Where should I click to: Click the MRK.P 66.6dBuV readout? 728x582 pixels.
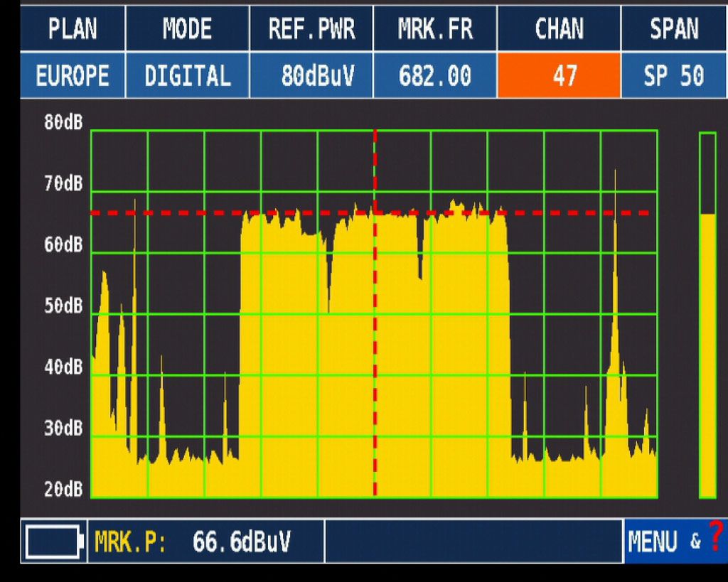click(x=205, y=542)
